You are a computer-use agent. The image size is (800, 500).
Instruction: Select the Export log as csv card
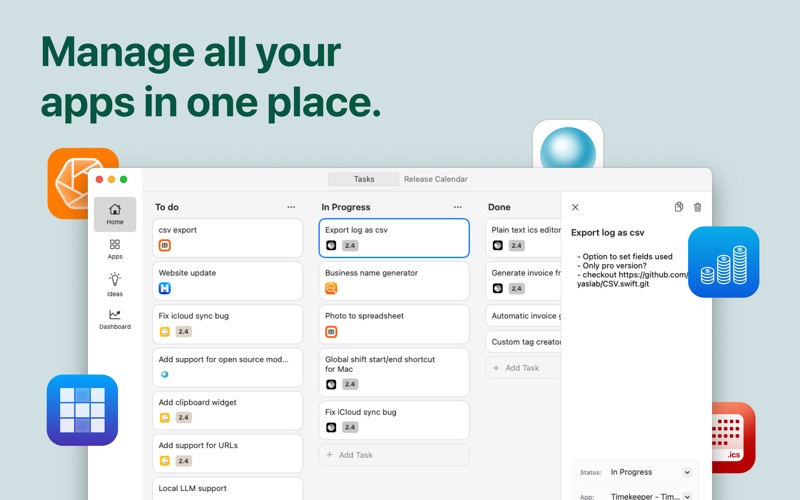[x=394, y=238]
